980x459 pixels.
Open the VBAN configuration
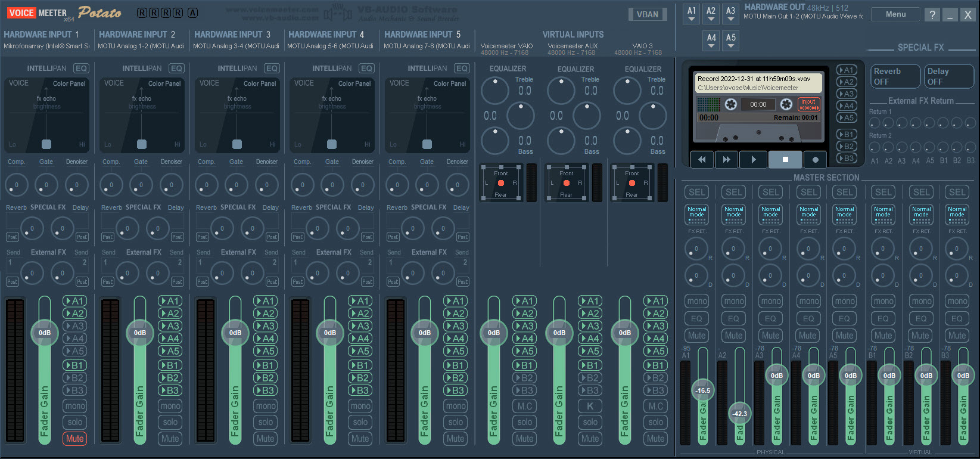tap(647, 14)
